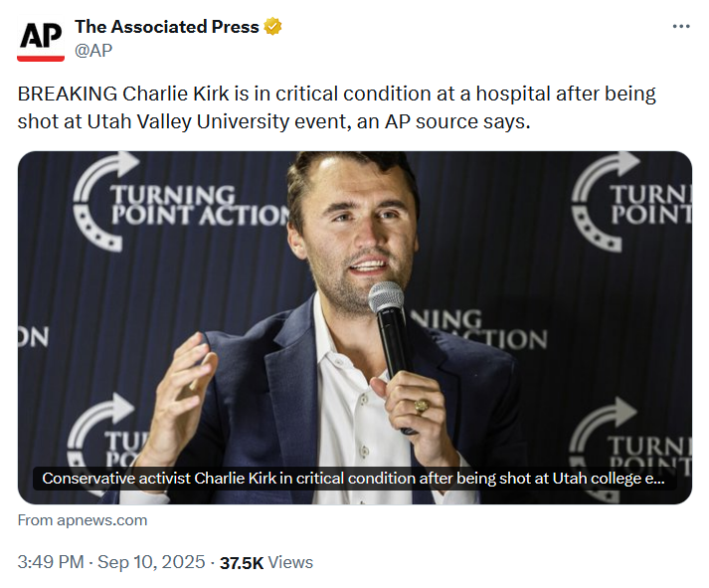Open the AP profile avatar logo

tap(42, 38)
